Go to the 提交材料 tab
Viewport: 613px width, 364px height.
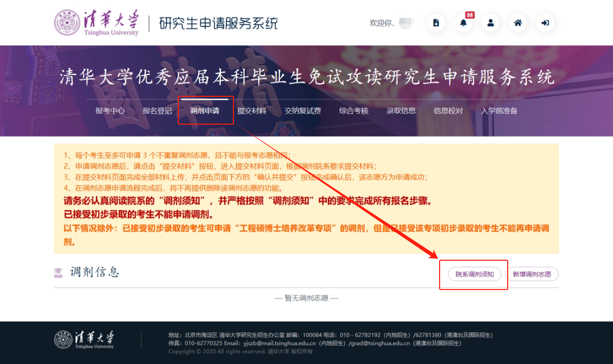[252, 111]
